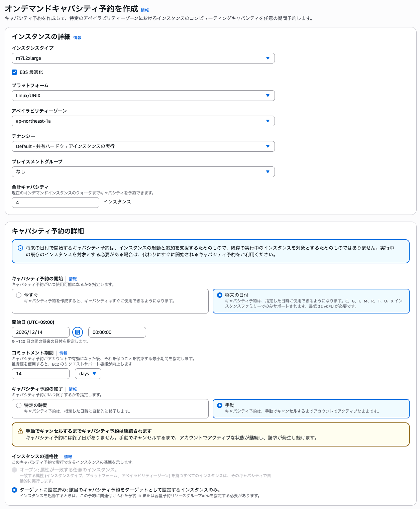Screen dimensions: 420x509
Task: Open the start date calendar picker
Action: pyautogui.click(x=78, y=332)
